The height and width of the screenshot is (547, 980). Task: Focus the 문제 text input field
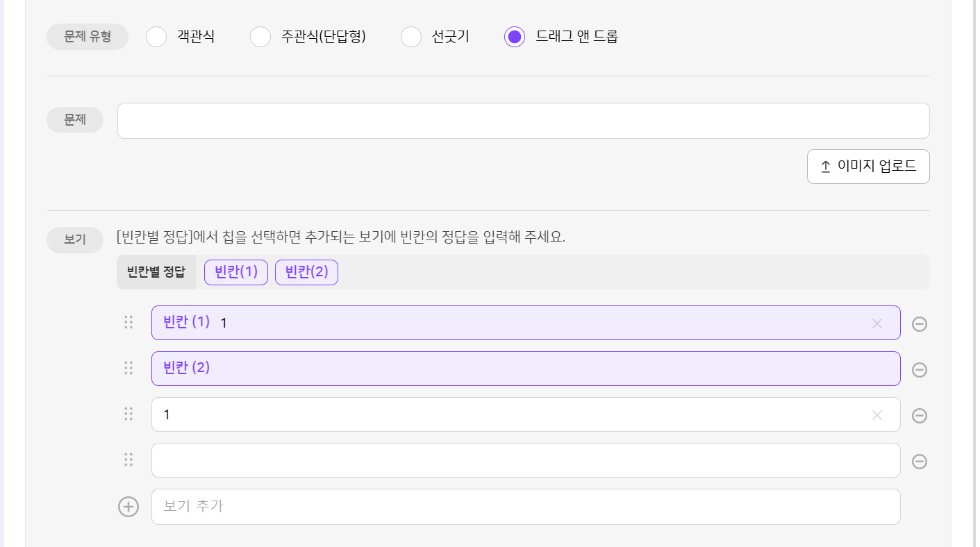click(x=523, y=121)
